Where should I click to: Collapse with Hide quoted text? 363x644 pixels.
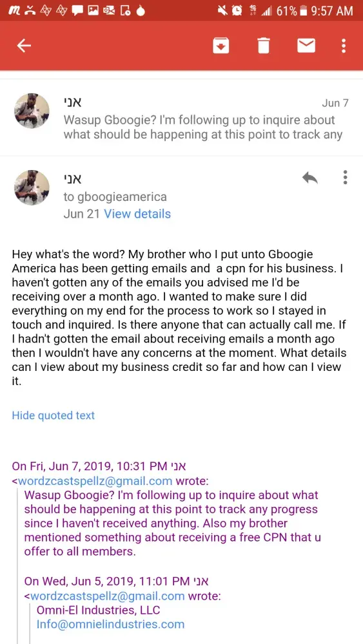pyautogui.click(x=53, y=415)
